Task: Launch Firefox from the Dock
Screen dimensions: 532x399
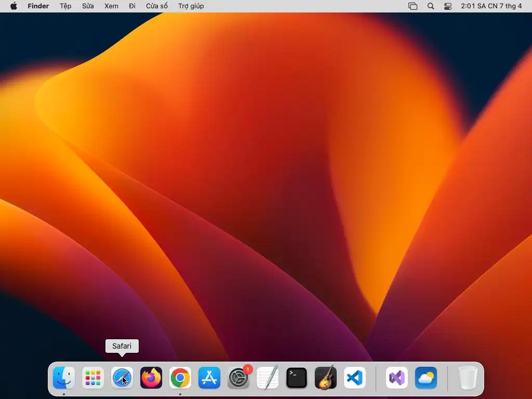Action: (x=151, y=378)
